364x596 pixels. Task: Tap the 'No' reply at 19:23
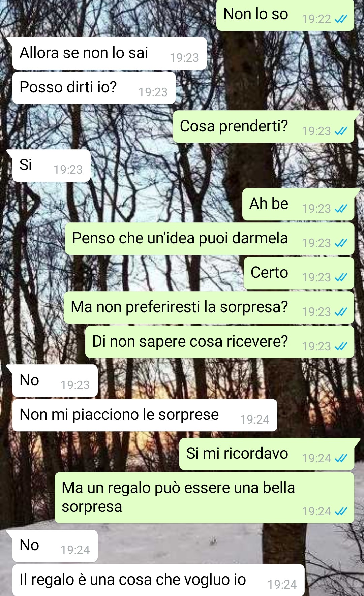point(55,381)
